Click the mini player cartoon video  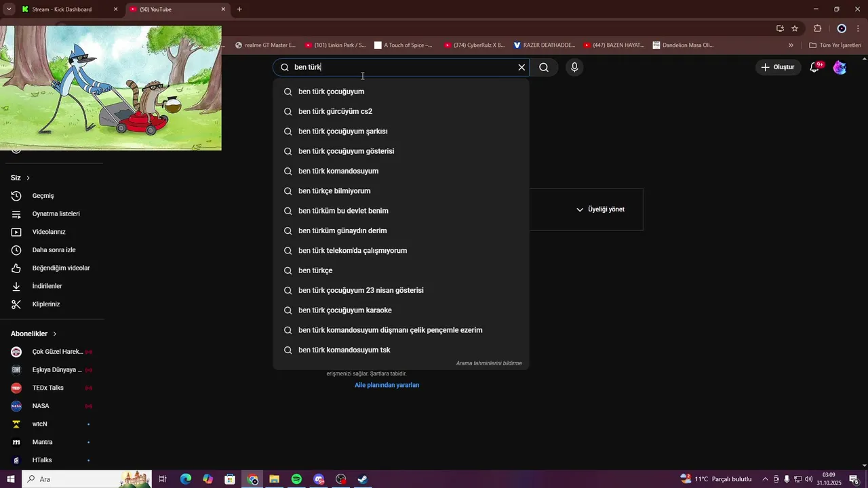[x=111, y=88]
